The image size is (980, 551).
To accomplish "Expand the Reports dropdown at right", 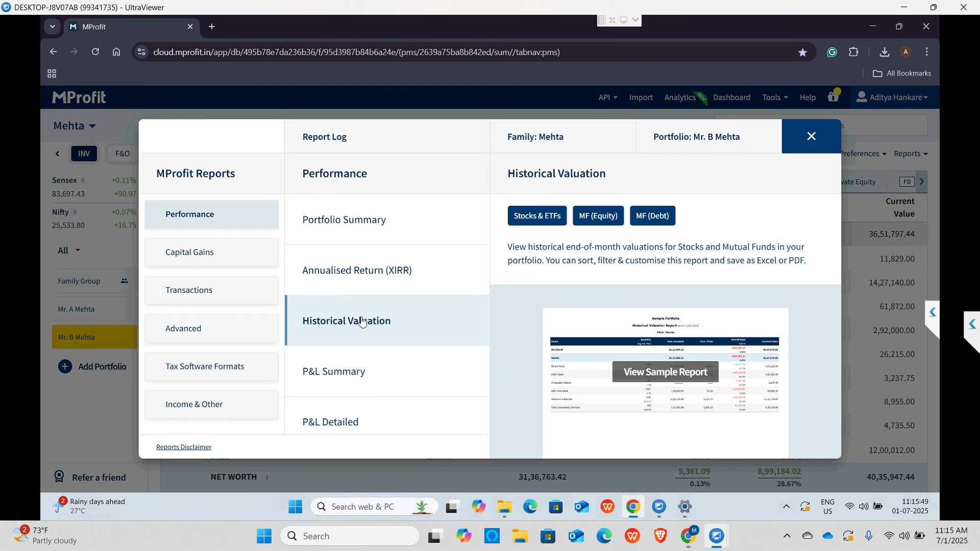I will [x=910, y=154].
